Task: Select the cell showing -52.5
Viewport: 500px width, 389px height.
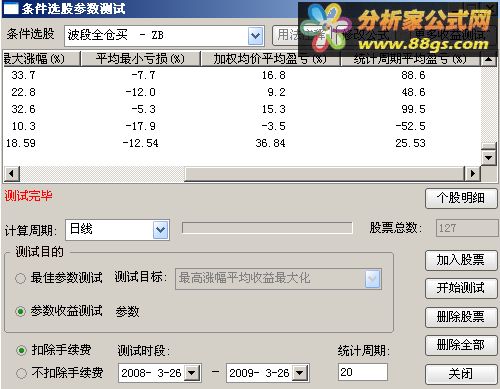Action: pyautogui.click(x=410, y=126)
